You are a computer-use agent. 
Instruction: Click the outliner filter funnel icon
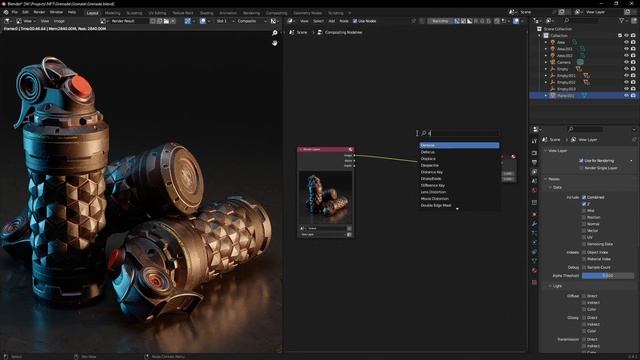[x=622, y=20]
